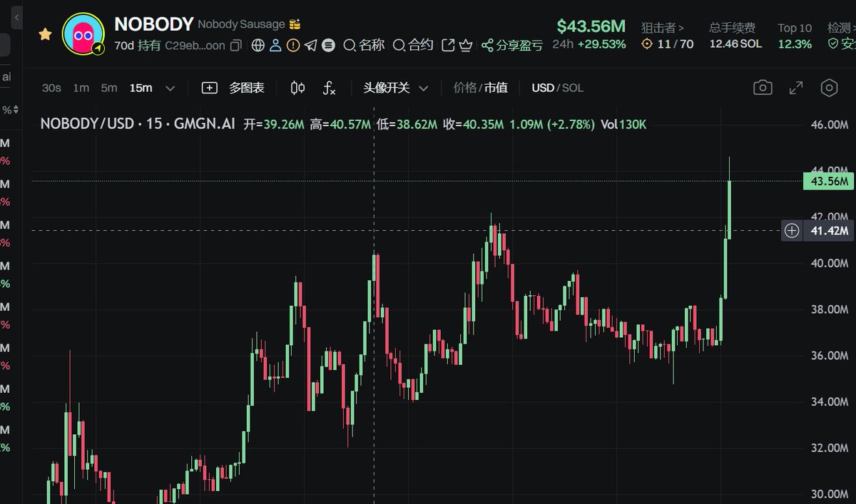Copy the C29eb...oon contract address
Screen dimensions: 856x504
(x=236, y=46)
